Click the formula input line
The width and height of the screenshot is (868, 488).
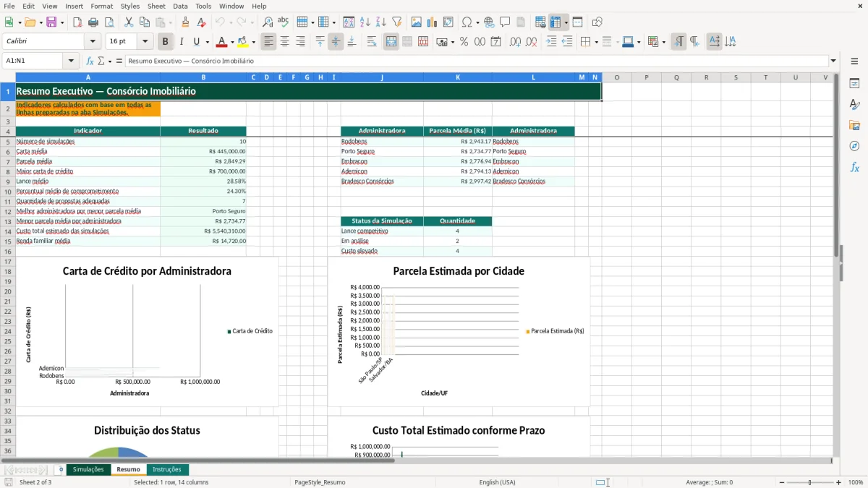477,61
